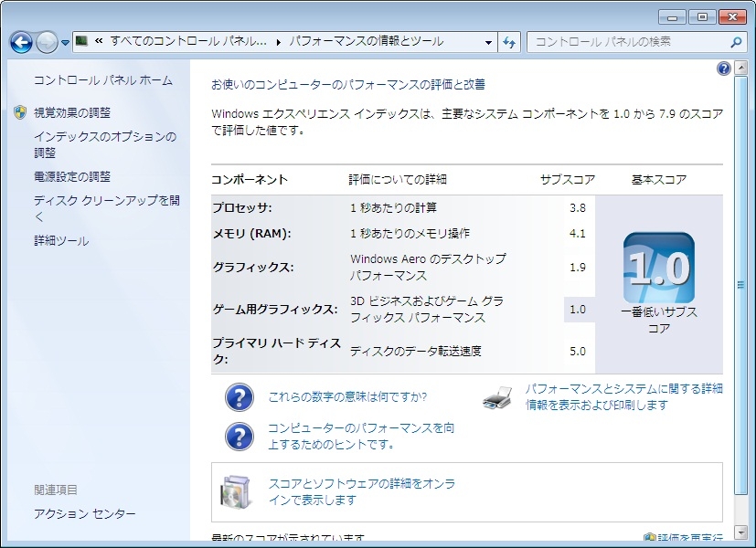Click the forward navigation arrow button

(x=47, y=42)
